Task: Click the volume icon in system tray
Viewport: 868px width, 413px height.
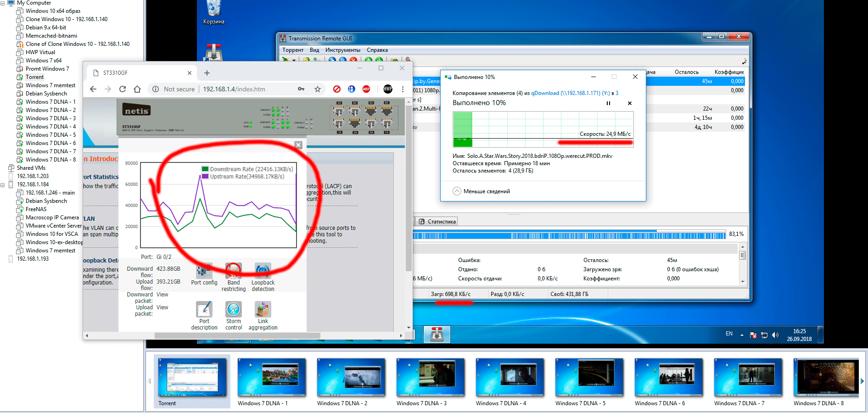Action: point(775,335)
